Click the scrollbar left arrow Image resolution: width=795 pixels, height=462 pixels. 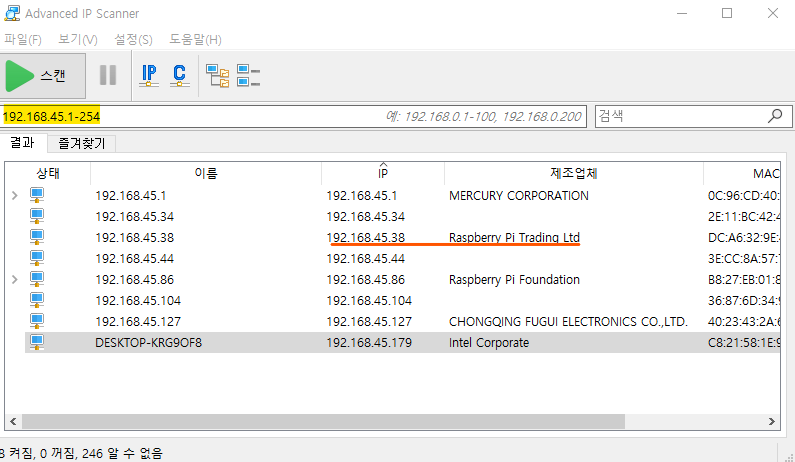click(13, 421)
